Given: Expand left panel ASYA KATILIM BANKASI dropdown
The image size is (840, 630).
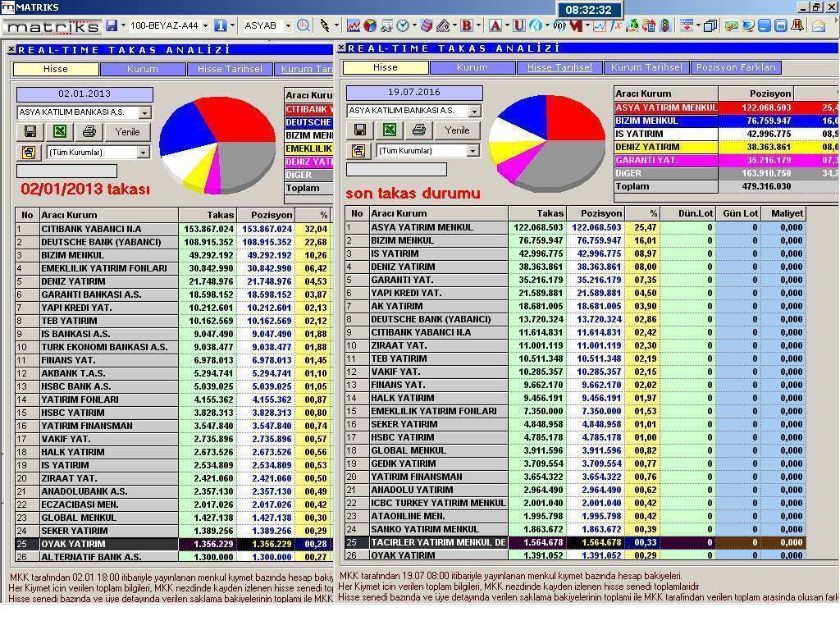Looking at the screenshot, I should click(x=144, y=112).
